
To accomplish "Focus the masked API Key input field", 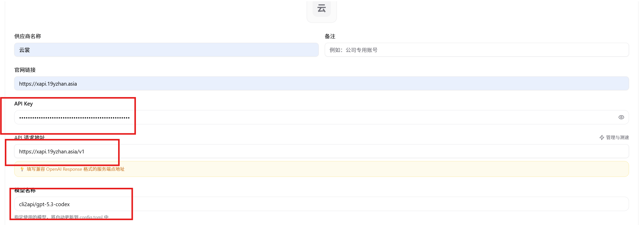I will (321, 117).
